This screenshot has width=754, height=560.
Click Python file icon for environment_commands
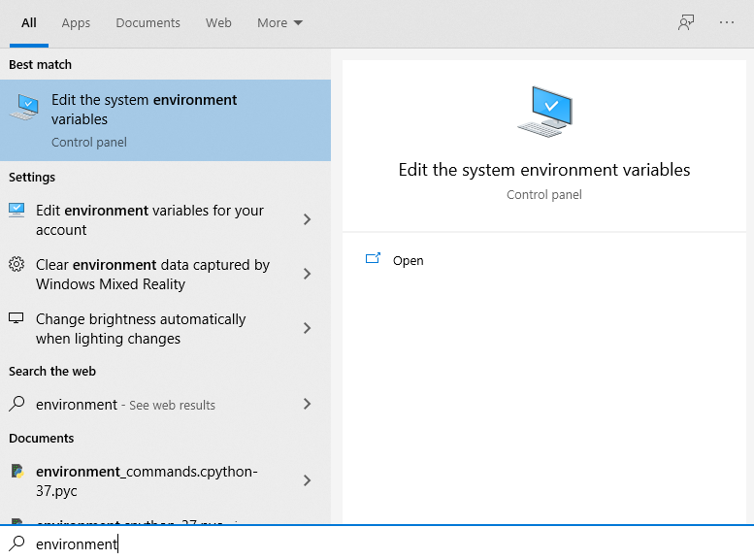point(17,471)
